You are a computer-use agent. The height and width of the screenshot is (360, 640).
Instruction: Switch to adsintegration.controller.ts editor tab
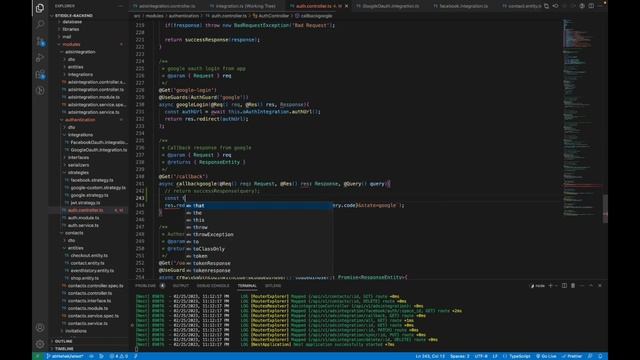167,6
